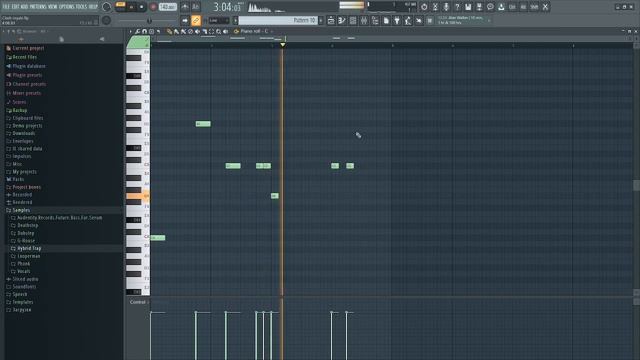The width and height of the screenshot is (640, 360).
Task: Select the draw pencil tool in piano roll
Action: (x=169, y=31)
